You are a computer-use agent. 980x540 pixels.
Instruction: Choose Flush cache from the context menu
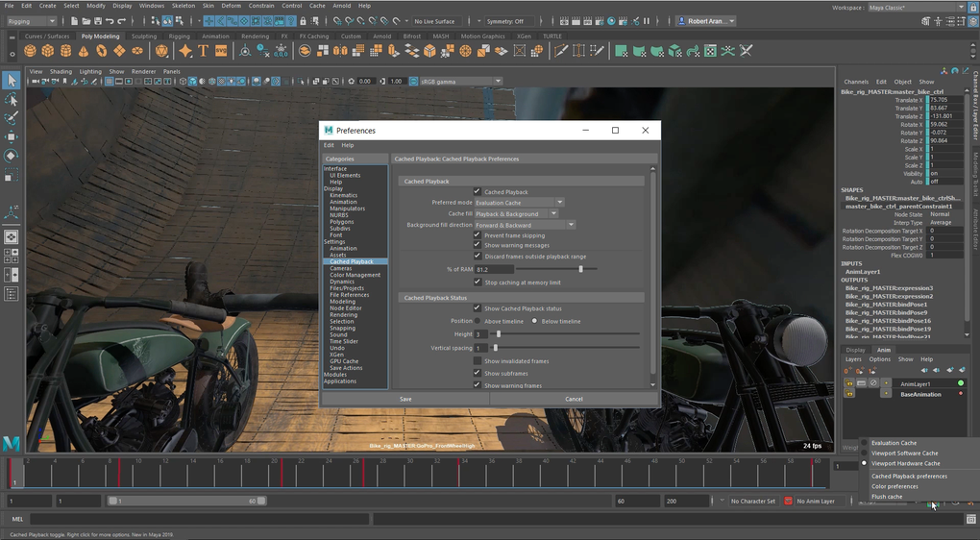pyautogui.click(x=887, y=497)
